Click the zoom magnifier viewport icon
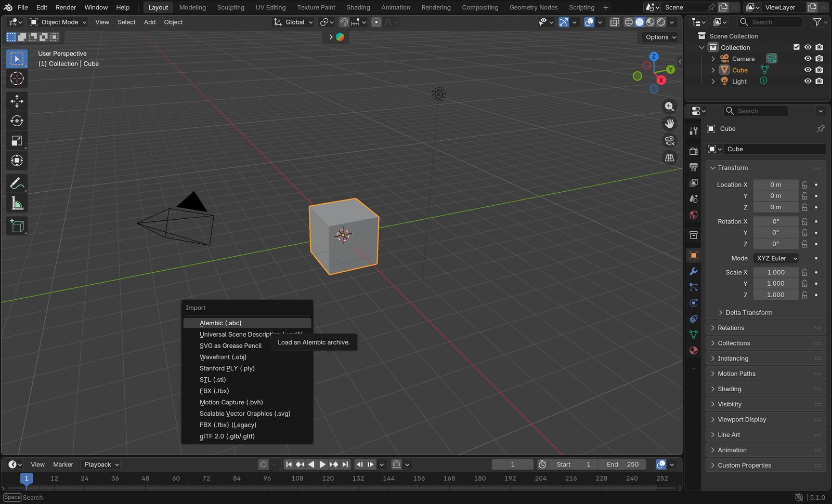The width and height of the screenshot is (832, 504). pyautogui.click(x=670, y=107)
